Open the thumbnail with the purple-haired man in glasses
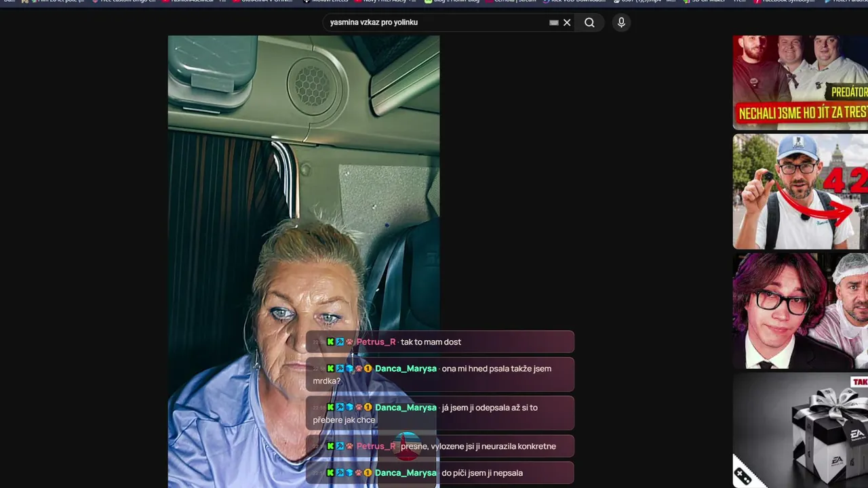The image size is (868, 488). point(800,311)
